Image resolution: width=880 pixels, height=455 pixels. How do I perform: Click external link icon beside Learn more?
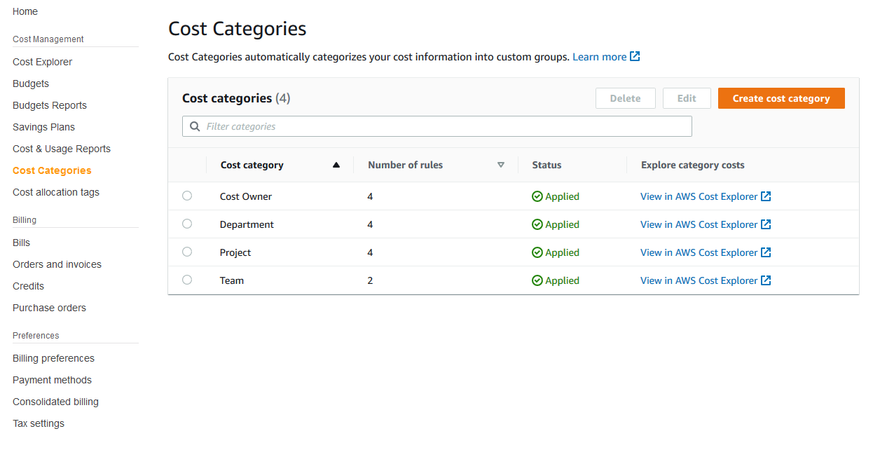pos(635,57)
